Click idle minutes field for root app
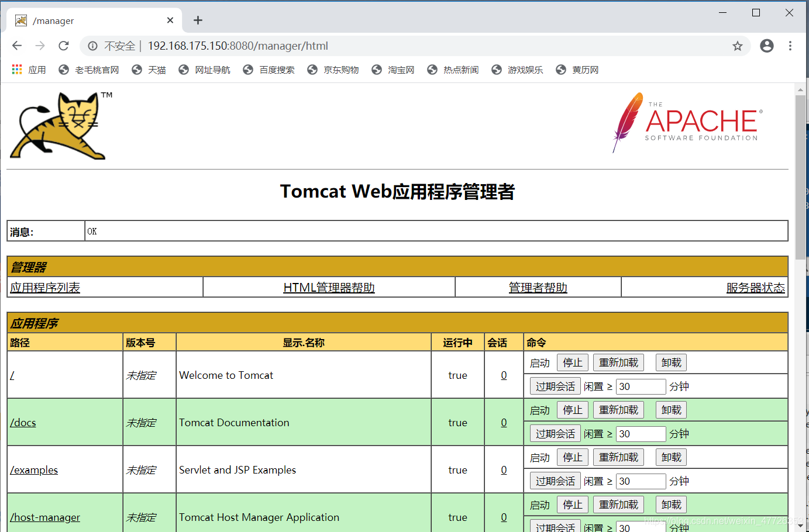The image size is (809, 532). [641, 386]
